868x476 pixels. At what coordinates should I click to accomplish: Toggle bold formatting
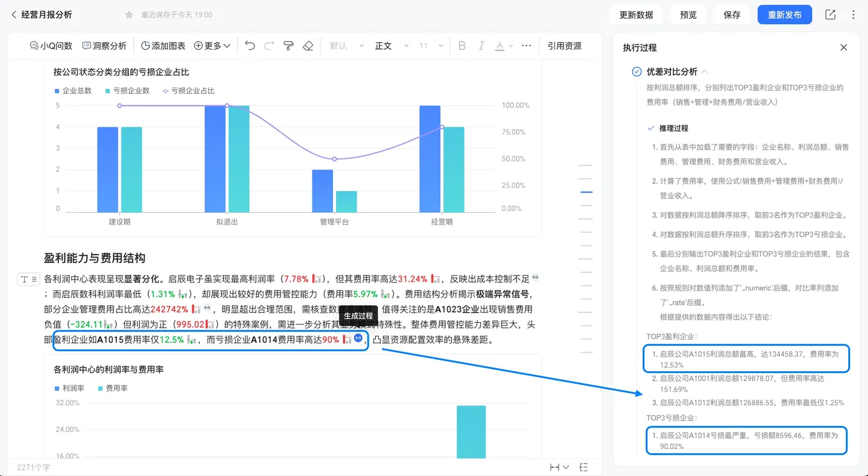pyautogui.click(x=462, y=46)
